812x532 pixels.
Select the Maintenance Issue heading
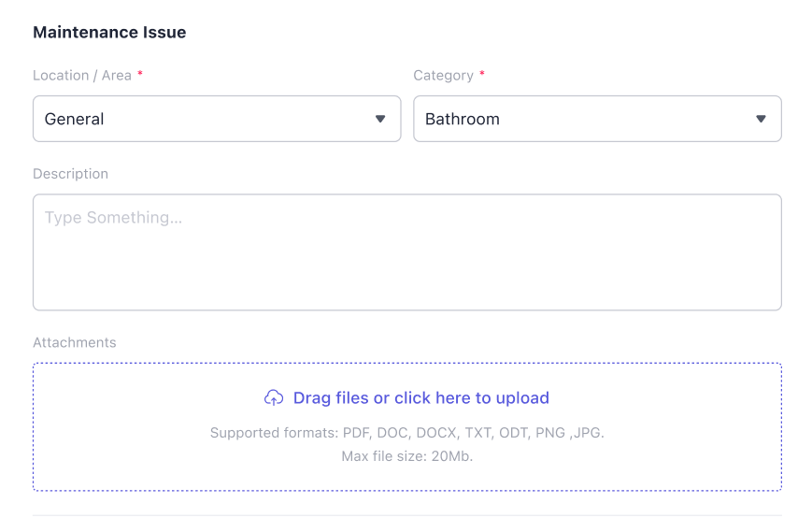point(109,33)
